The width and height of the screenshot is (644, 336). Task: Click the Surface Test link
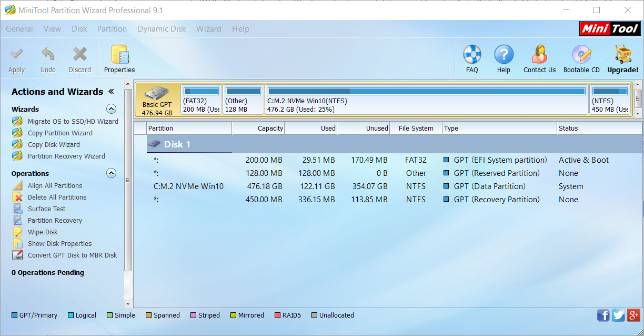[46, 209]
